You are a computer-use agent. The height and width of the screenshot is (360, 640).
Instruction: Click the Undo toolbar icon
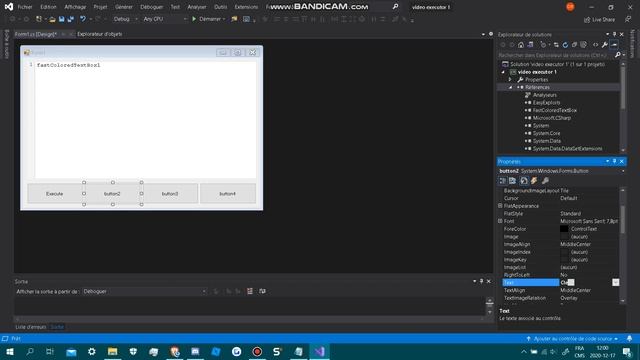(83, 19)
